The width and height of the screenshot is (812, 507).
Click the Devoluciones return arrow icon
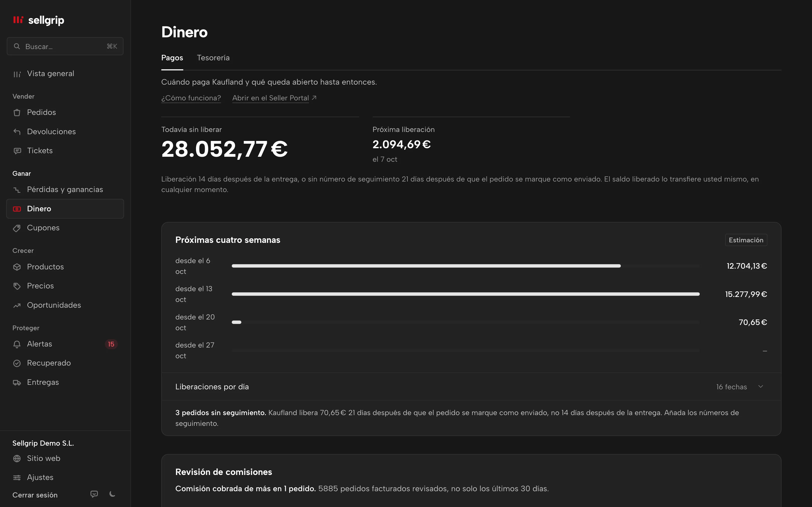[17, 132]
